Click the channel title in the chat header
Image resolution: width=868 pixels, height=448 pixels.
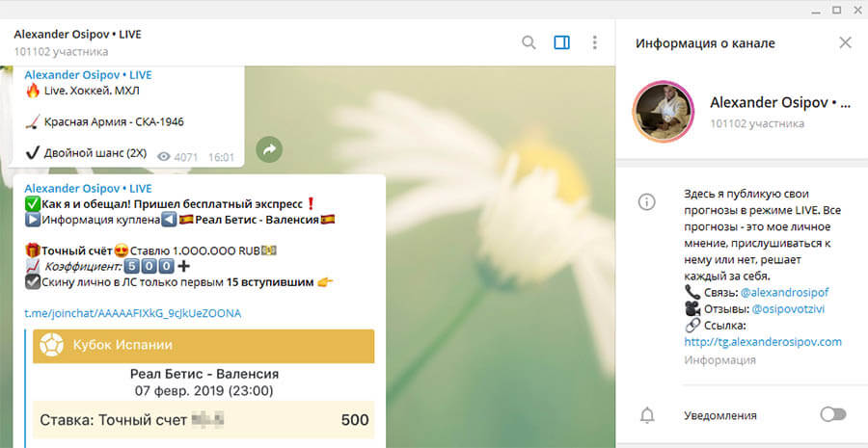[78, 35]
